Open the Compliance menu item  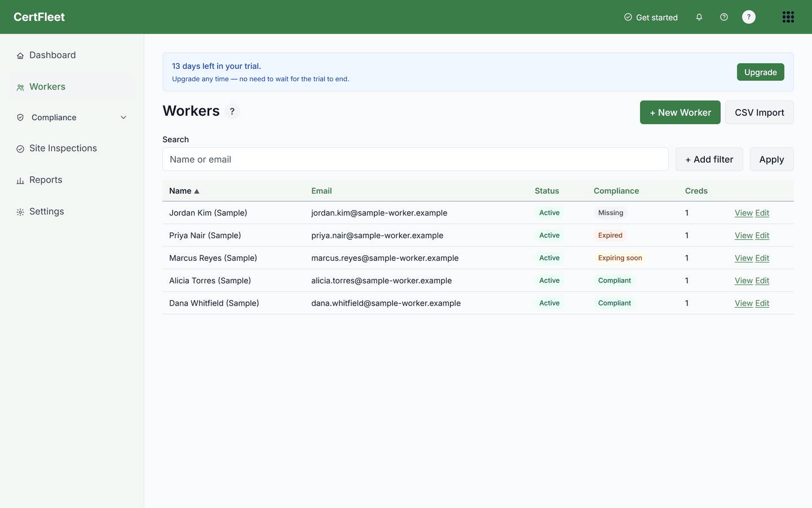(x=72, y=117)
